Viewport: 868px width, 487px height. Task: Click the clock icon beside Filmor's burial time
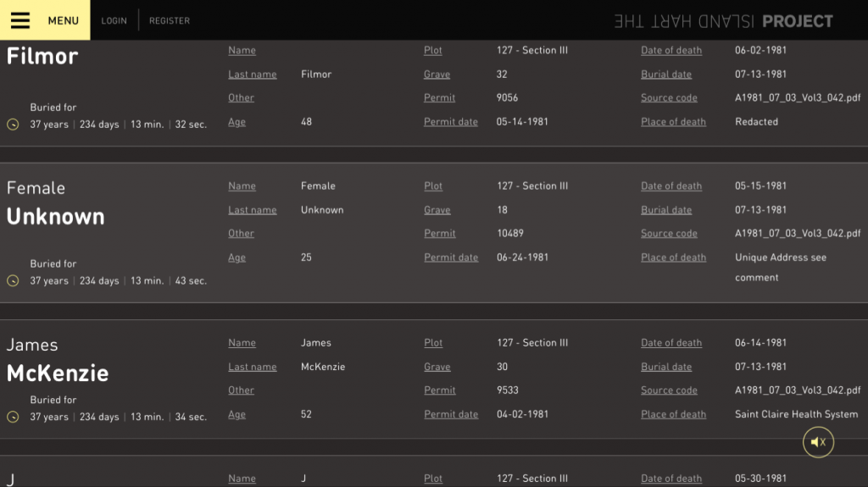click(13, 125)
